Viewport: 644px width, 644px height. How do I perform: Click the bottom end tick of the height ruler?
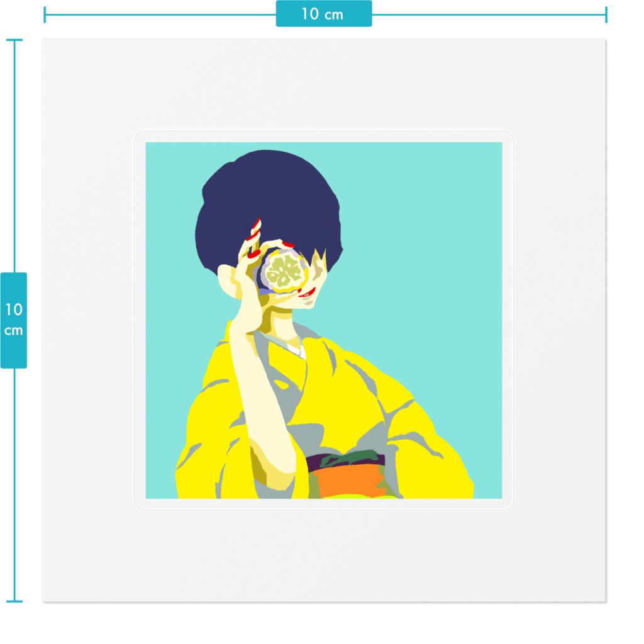coord(14,601)
